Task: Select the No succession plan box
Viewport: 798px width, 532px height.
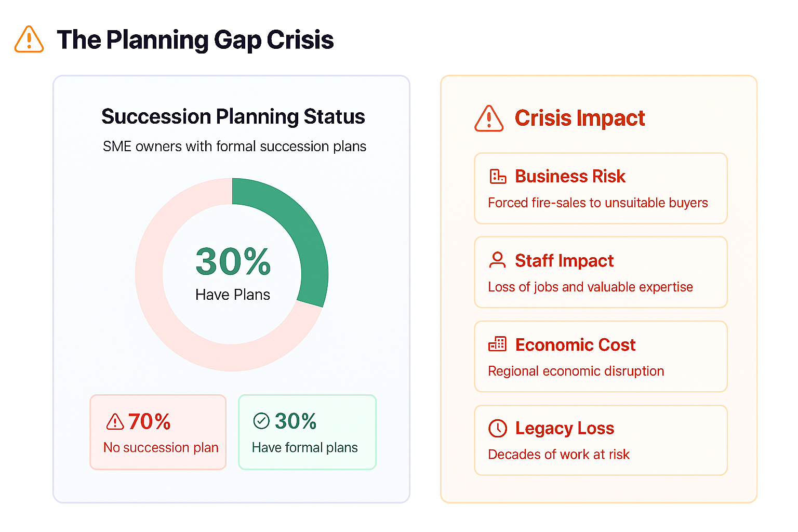Action: click(158, 432)
